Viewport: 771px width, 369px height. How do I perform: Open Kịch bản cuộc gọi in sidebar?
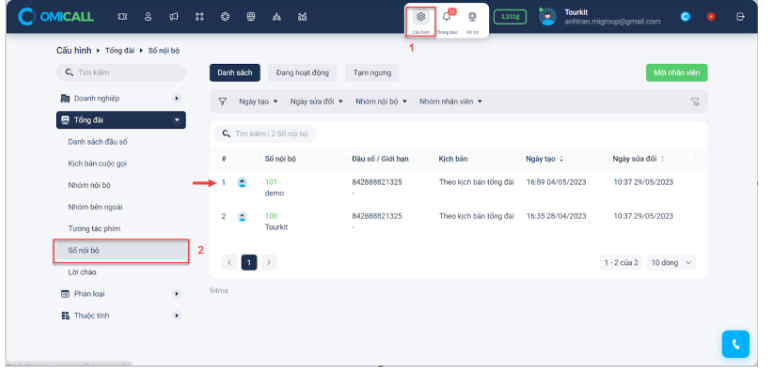click(97, 163)
